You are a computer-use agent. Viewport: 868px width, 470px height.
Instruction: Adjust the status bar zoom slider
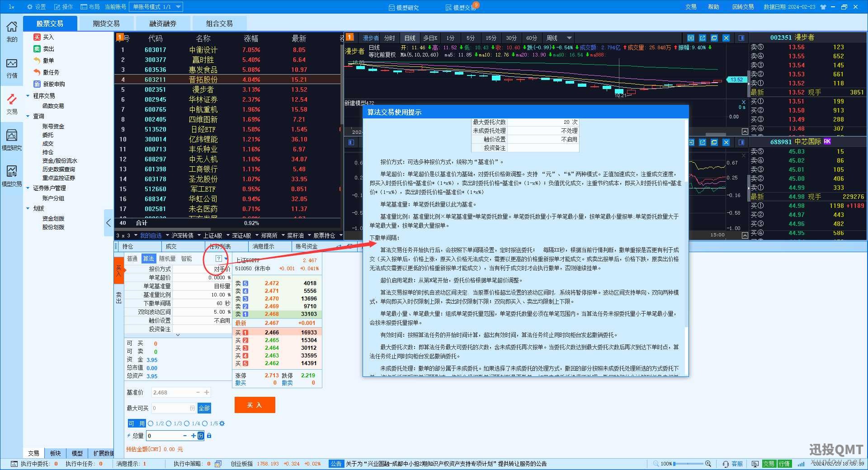pos(688,464)
